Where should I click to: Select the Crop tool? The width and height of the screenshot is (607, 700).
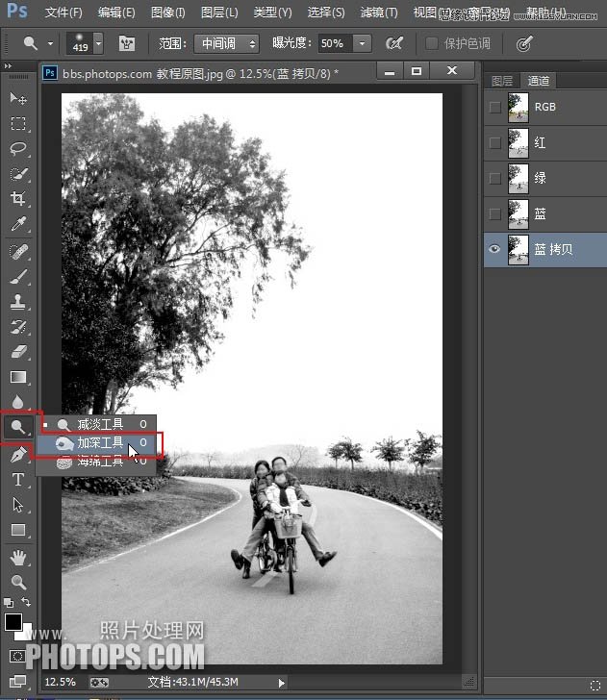(18, 199)
